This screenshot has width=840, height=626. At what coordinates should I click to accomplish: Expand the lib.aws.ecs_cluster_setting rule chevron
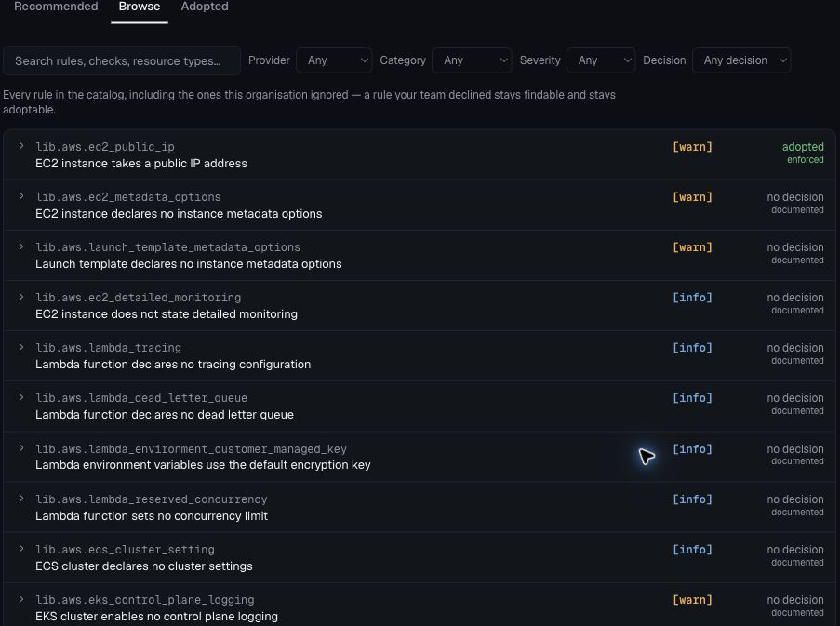(x=21, y=549)
